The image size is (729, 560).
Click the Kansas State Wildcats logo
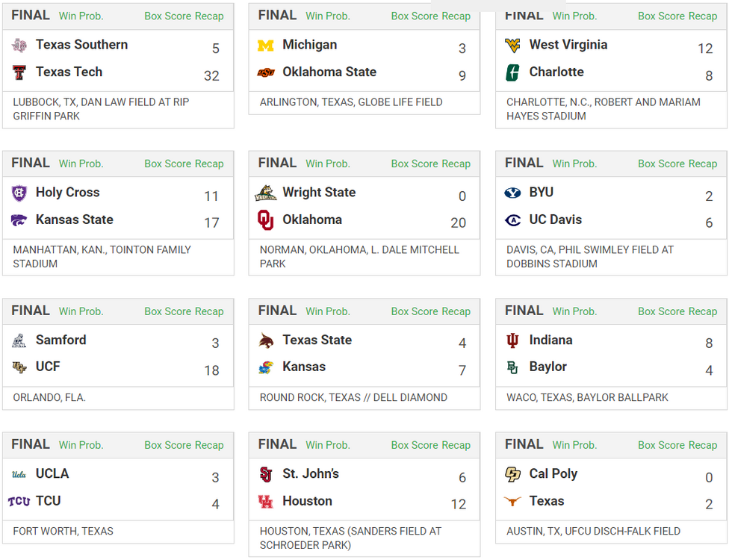click(19, 220)
